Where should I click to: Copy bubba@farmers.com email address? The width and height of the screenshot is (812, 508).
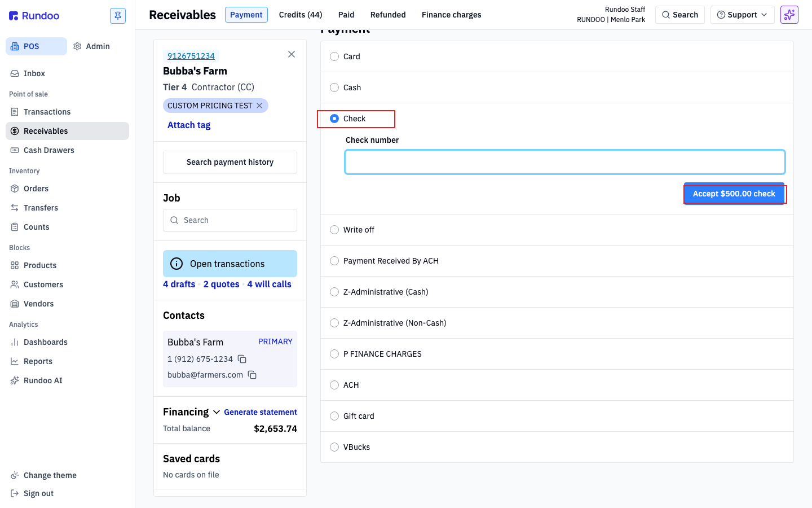[x=252, y=375]
